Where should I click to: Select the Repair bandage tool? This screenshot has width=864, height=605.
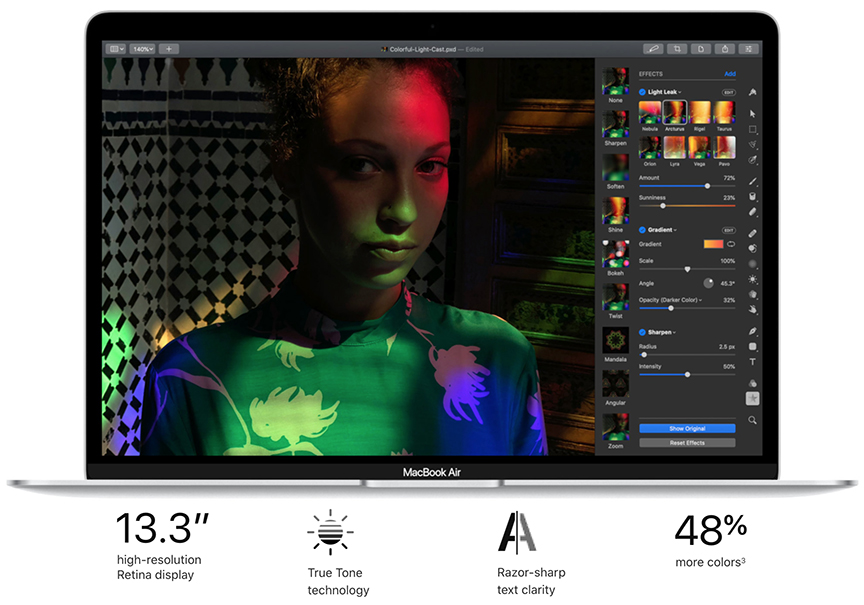point(752,233)
